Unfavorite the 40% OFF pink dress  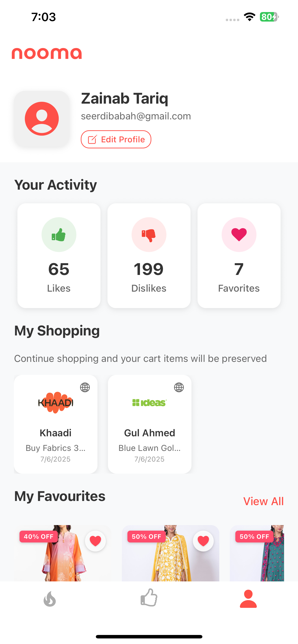tap(95, 541)
